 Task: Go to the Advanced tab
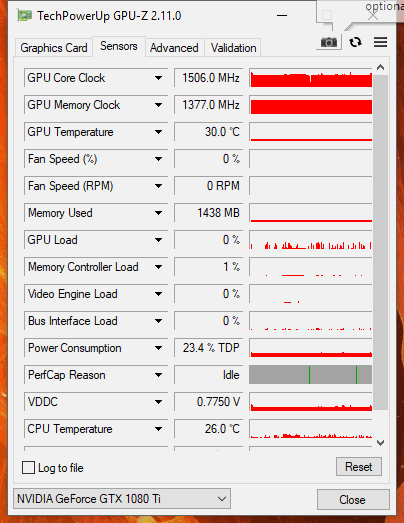click(x=174, y=48)
